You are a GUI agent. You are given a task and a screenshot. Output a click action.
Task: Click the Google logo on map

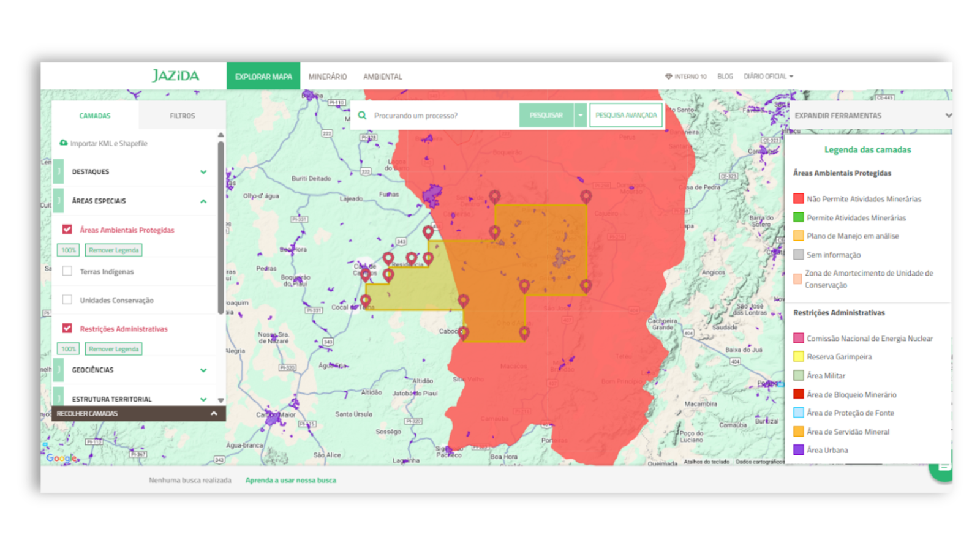(x=61, y=458)
